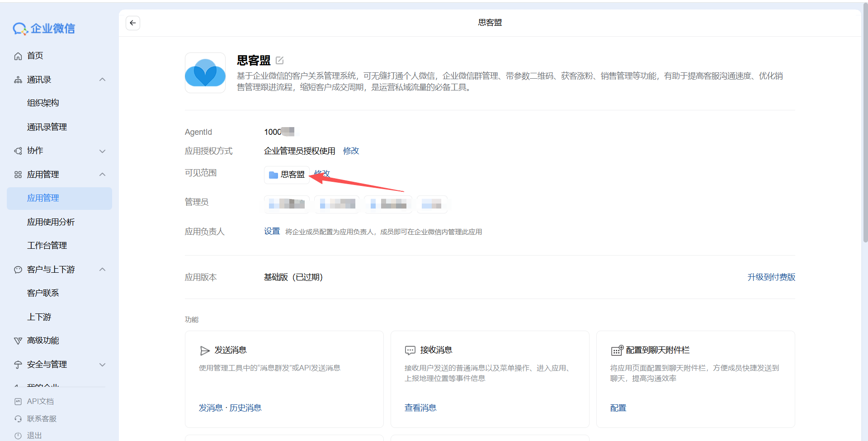The height and width of the screenshot is (441, 868).
Task: Click the 配置到聊天附件栏 icon
Action: pyautogui.click(x=617, y=351)
